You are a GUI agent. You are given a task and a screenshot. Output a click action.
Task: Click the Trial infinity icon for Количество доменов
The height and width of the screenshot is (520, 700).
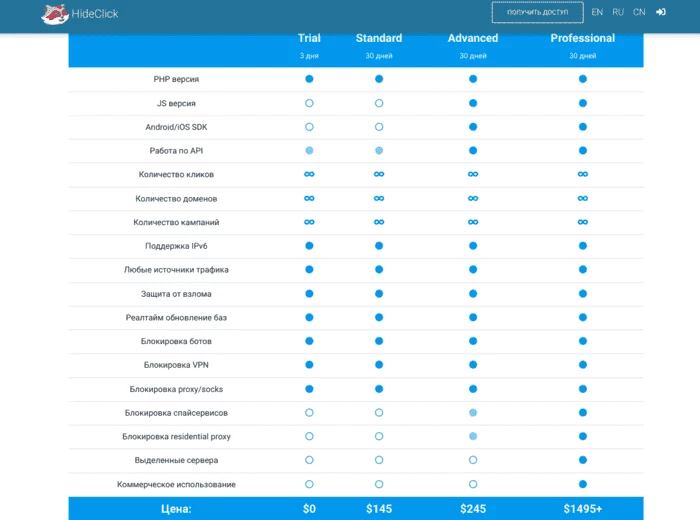click(309, 198)
